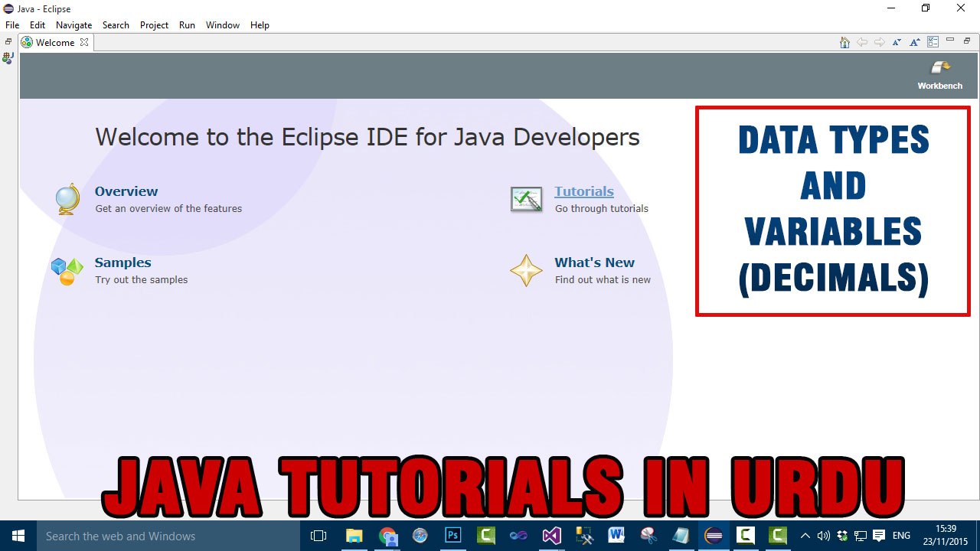Click the Workbench arrow icon
Image resolution: width=980 pixels, height=551 pixels.
tap(941, 67)
